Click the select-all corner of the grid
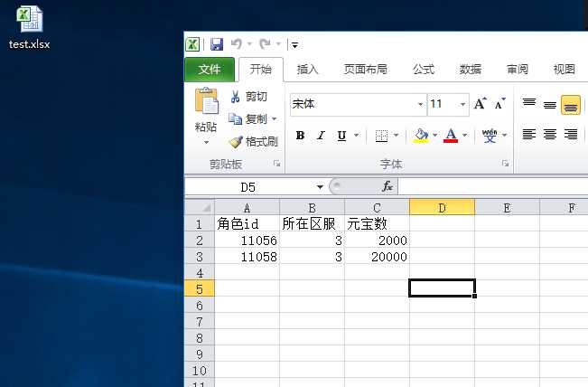588x387 pixels. pos(200,207)
